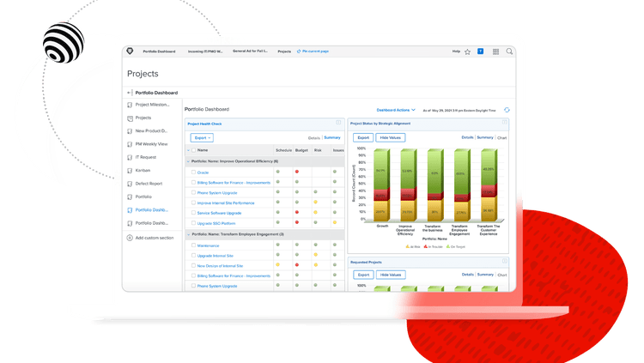The width and height of the screenshot is (644, 363).
Task: Open the apps grid menu icon
Action: point(495,51)
